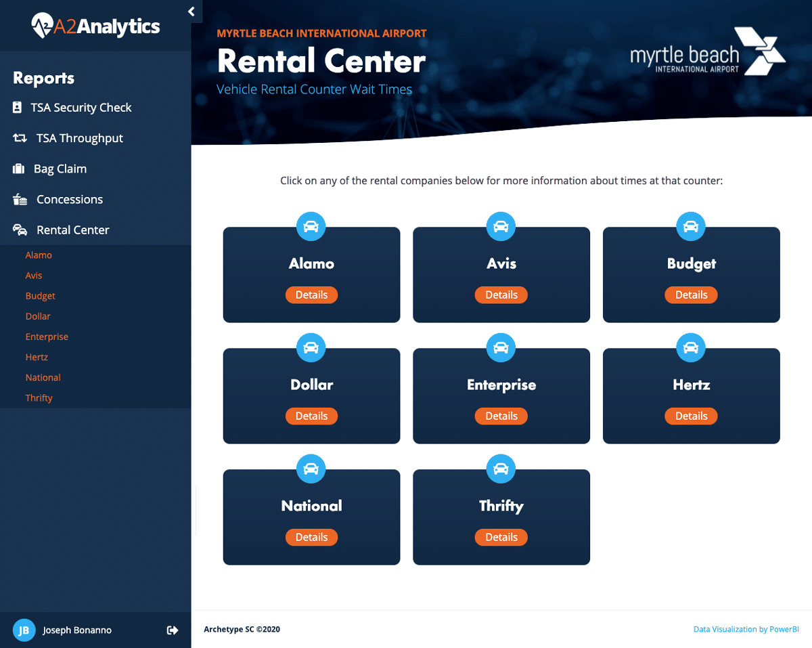Click the car icon above Avis card

pyautogui.click(x=501, y=227)
